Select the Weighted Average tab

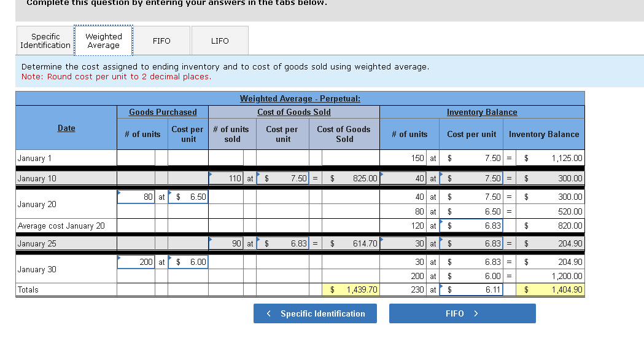104,41
